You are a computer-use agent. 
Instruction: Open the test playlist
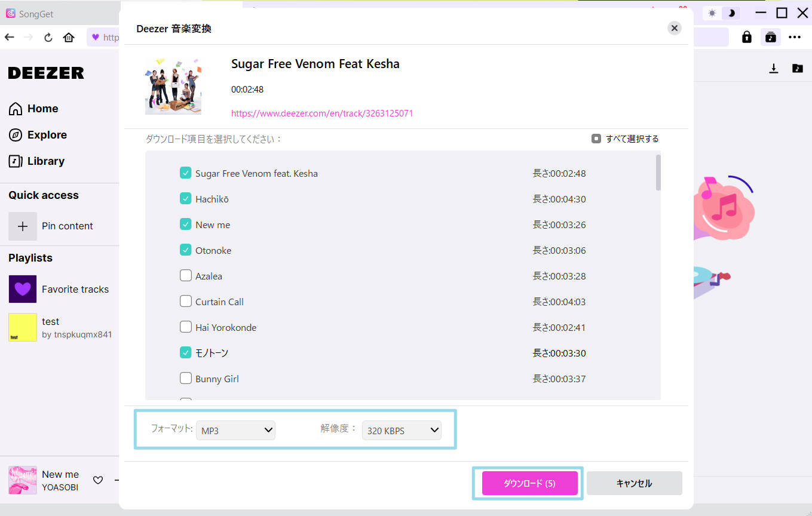[x=60, y=327]
